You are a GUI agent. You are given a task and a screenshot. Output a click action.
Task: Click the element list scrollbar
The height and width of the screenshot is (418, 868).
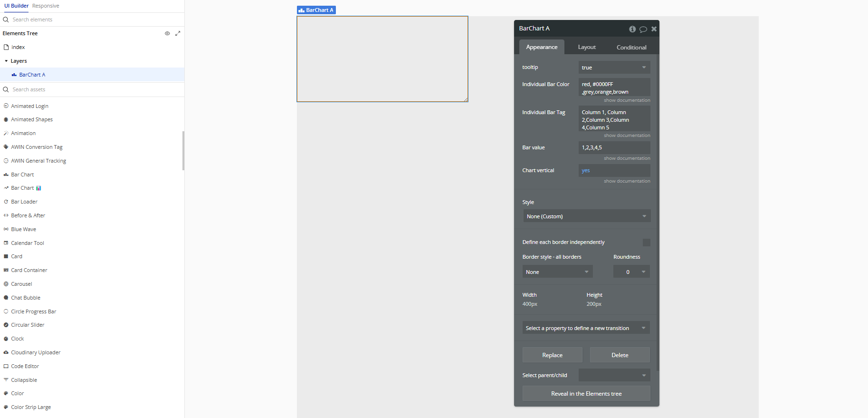pyautogui.click(x=183, y=151)
